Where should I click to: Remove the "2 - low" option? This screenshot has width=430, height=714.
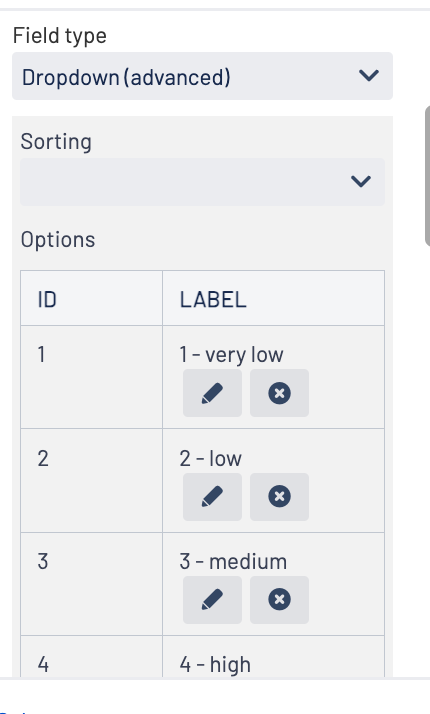coord(279,496)
